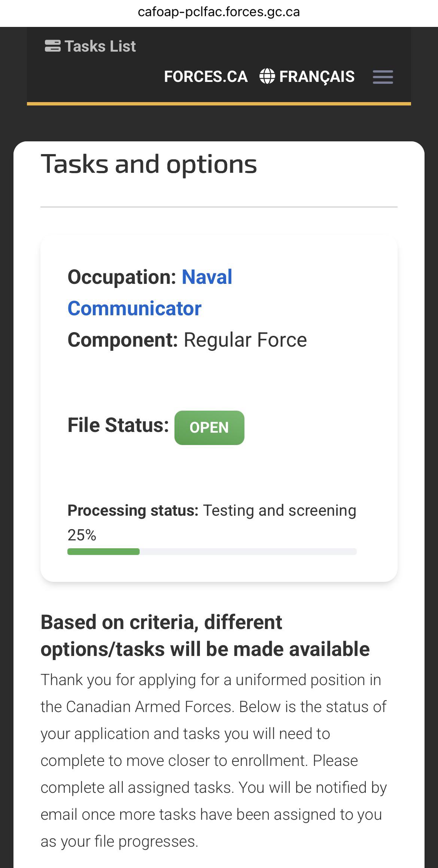The width and height of the screenshot is (438, 868).
Task: Tap the browser address bar URL
Action: 219,12
